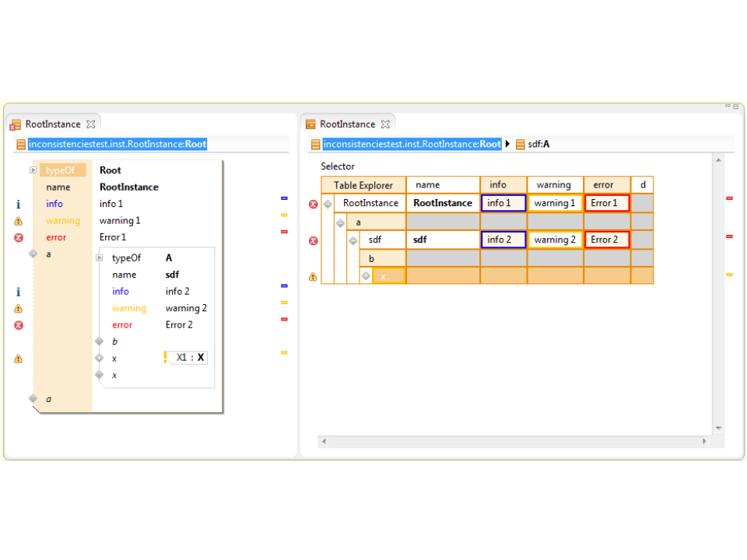
Task: Expand the typeOf A disclosure triangle
Action: coord(99,257)
